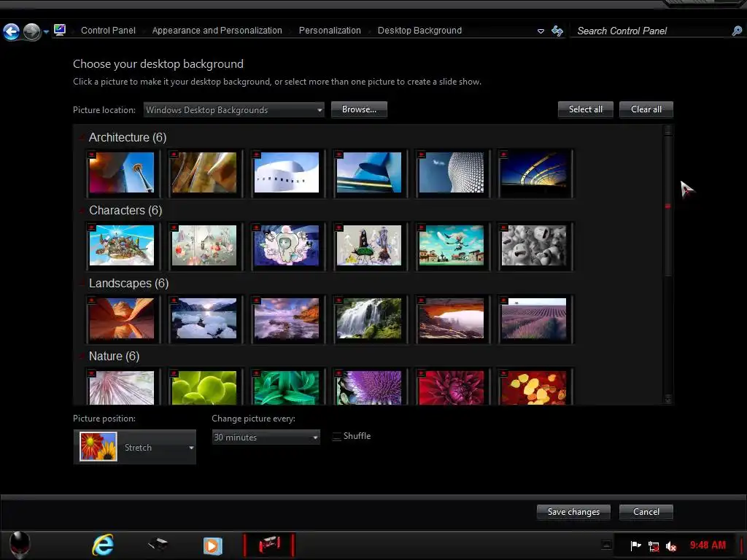Screen dimensions: 747x560
Task: Click Clear all button
Action: click(646, 109)
